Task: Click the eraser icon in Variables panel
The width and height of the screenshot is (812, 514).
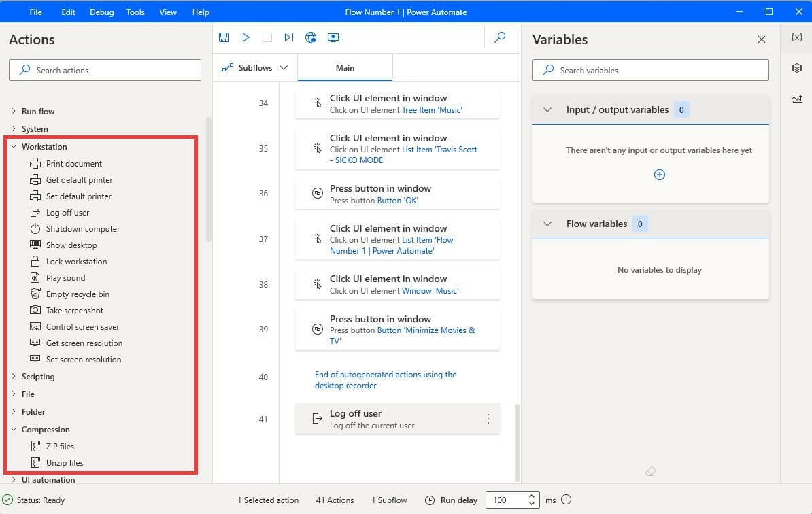Action: click(651, 471)
